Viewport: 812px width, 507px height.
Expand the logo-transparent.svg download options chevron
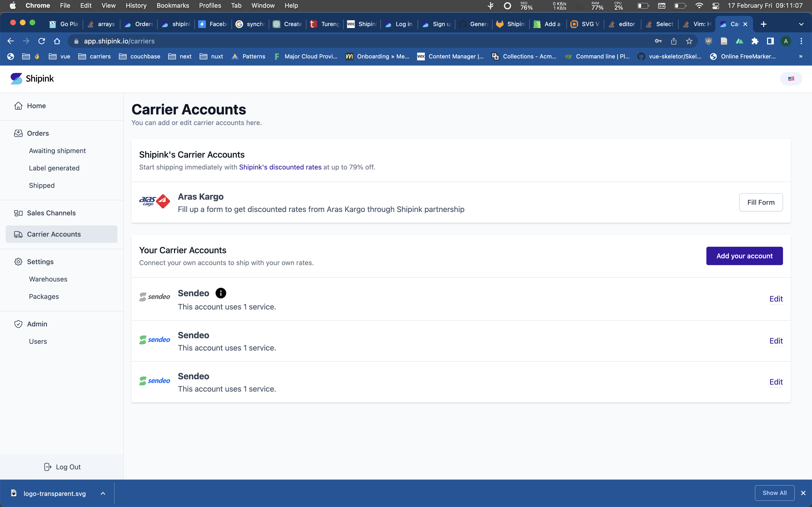(x=103, y=493)
